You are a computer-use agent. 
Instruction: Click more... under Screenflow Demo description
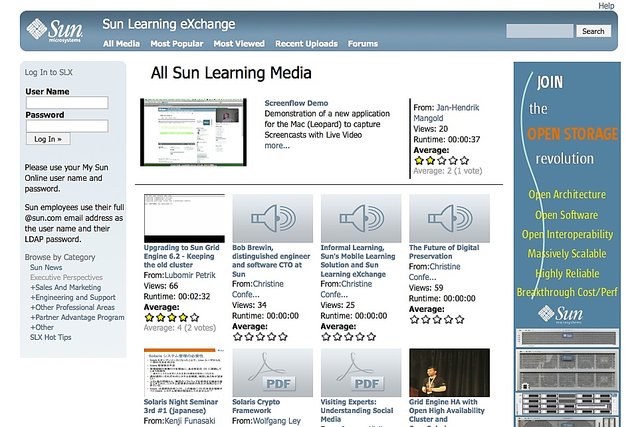pyautogui.click(x=277, y=146)
